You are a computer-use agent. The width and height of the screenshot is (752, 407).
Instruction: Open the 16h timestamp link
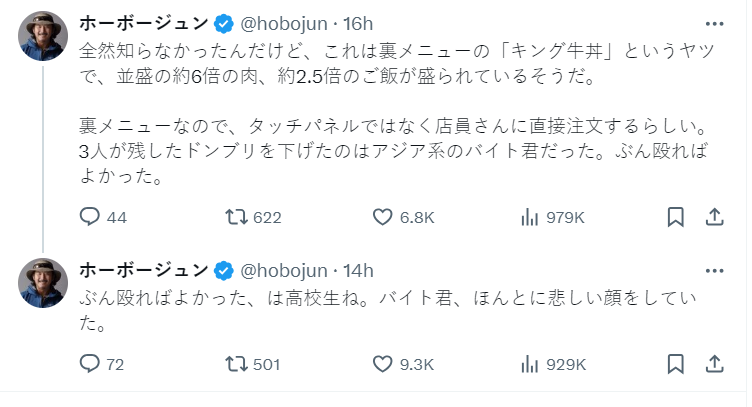click(357, 23)
